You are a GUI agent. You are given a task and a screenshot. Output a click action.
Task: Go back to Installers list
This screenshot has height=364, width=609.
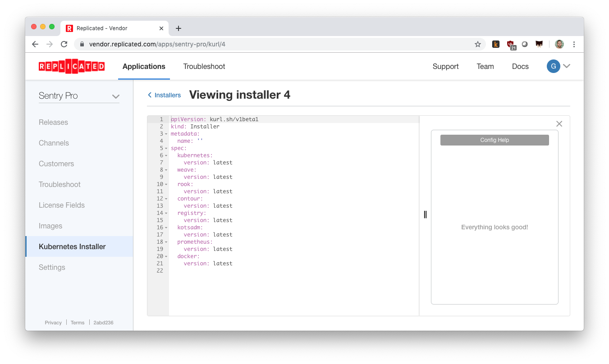click(x=165, y=95)
